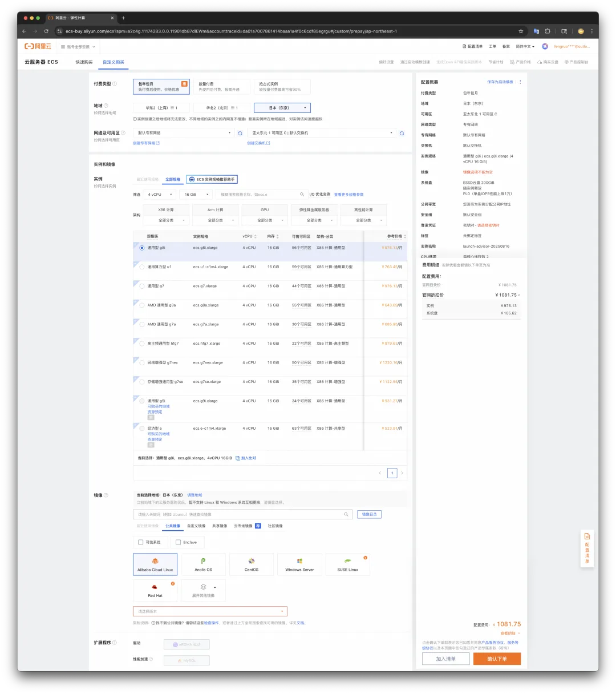Open help tooltip next to 镜像 label
The height and width of the screenshot is (694, 616).
106,495
